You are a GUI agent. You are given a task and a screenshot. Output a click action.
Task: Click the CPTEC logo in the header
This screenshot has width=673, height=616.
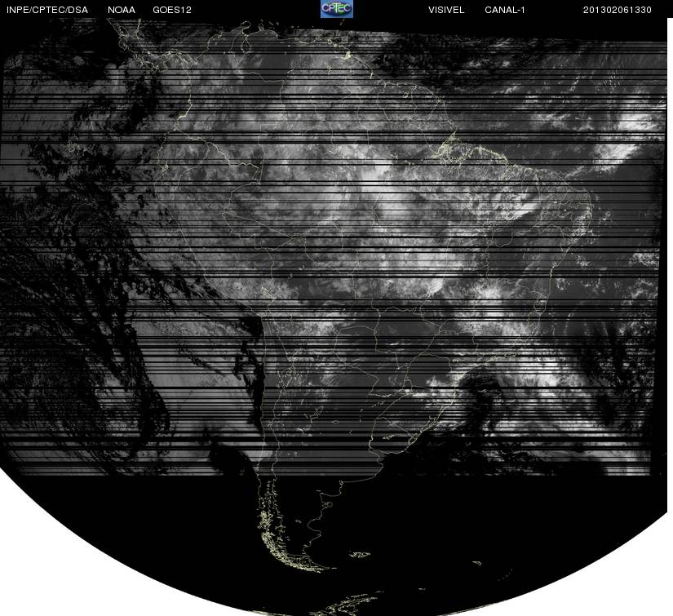pos(337,9)
